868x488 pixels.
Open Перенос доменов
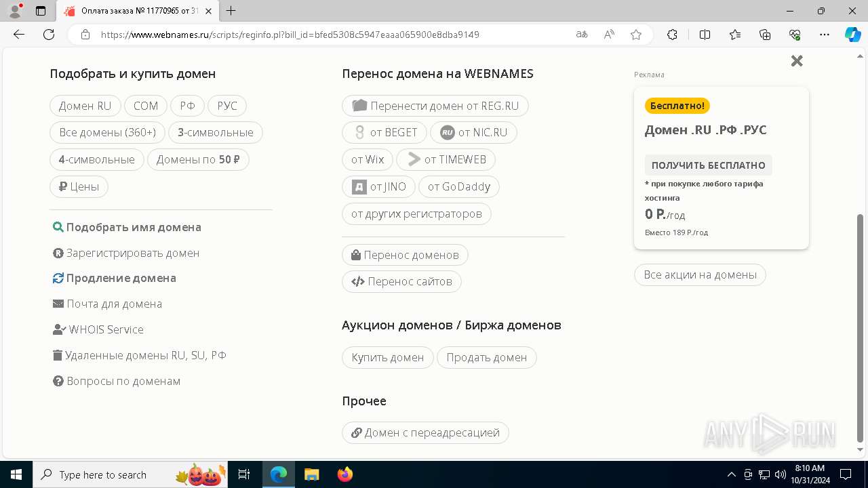405,255
